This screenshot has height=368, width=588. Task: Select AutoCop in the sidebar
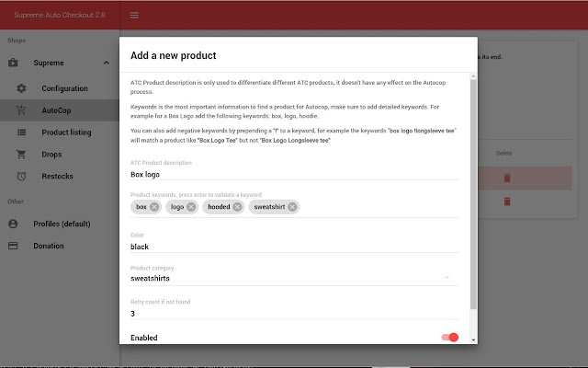click(60, 110)
